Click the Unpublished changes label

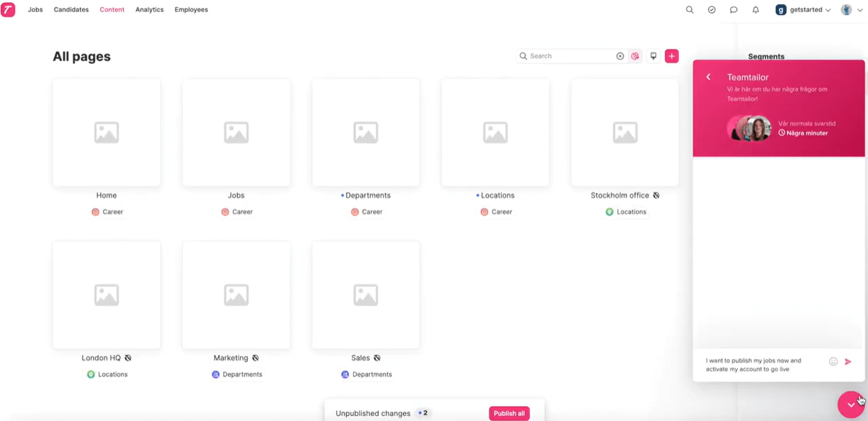coord(373,413)
